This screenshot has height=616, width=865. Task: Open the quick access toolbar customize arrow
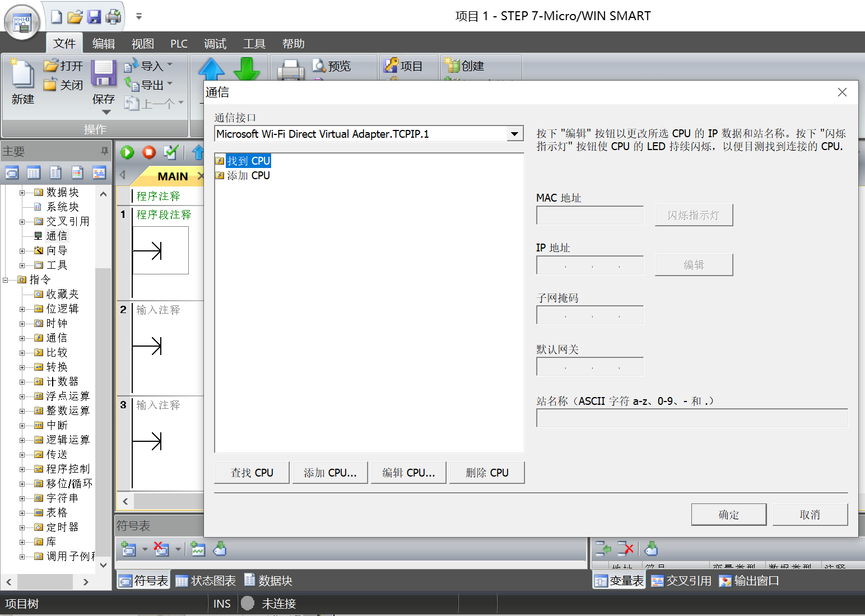[x=139, y=16]
